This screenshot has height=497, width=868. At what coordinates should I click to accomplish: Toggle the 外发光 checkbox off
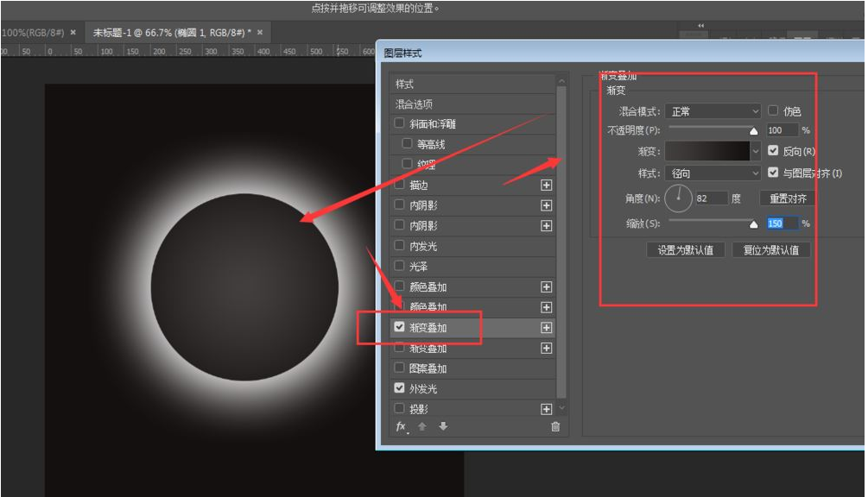point(399,388)
